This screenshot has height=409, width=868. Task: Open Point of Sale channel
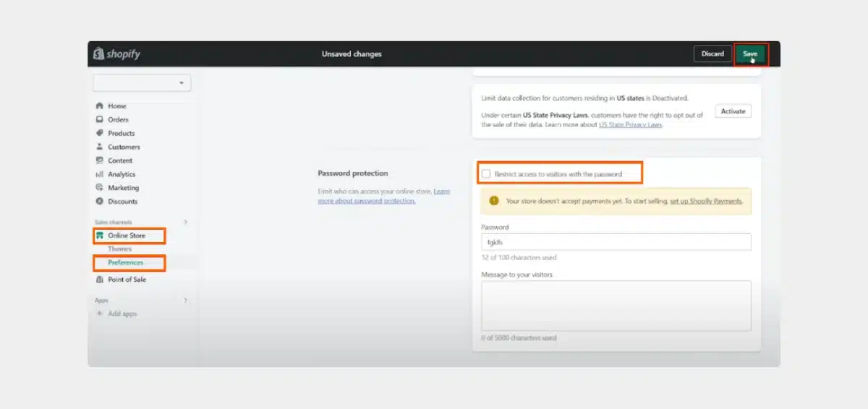127,280
